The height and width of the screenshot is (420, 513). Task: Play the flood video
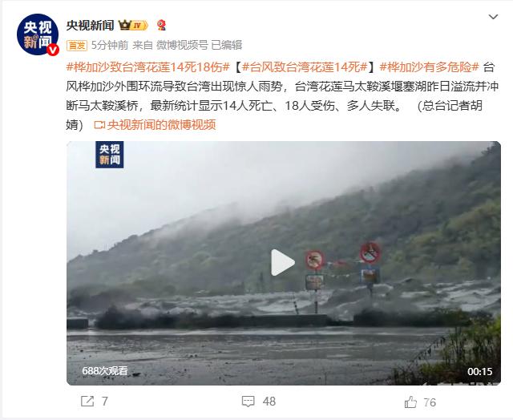pyautogui.click(x=283, y=263)
